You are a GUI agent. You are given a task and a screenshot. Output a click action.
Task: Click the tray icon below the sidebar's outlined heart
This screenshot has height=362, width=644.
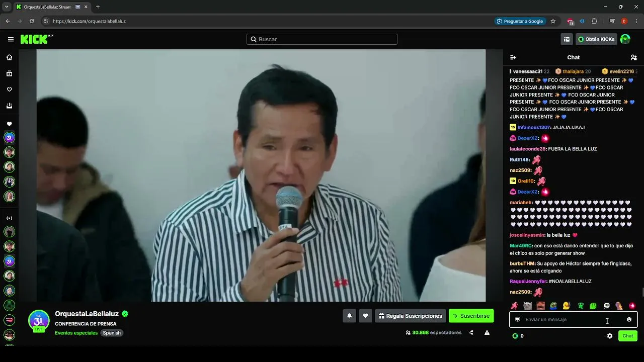pos(9,106)
